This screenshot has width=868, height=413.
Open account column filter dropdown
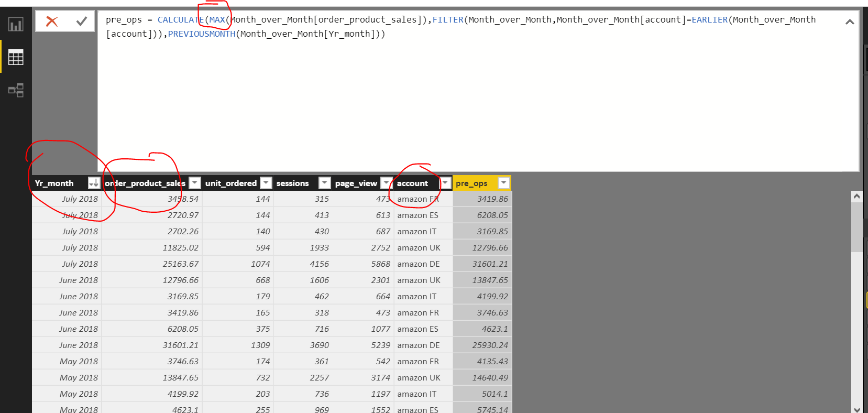point(445,183)
